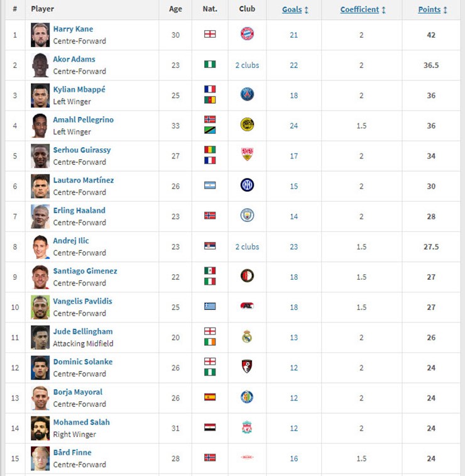This screenshot has width=465, height=476.
Task: Click Amahl Pellegrino's goals count 24
Action: point(293,125)
